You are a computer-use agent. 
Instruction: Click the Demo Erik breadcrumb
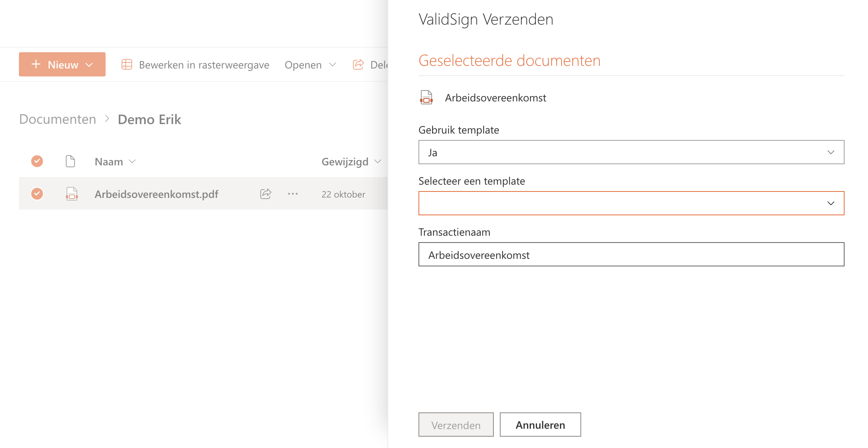point(149,120)
